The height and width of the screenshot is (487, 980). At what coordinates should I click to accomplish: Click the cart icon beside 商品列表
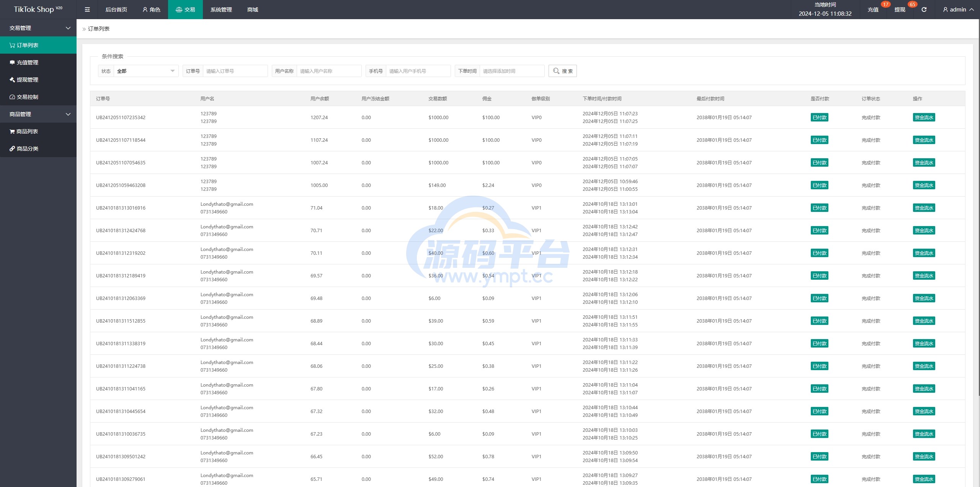point(12,131)
